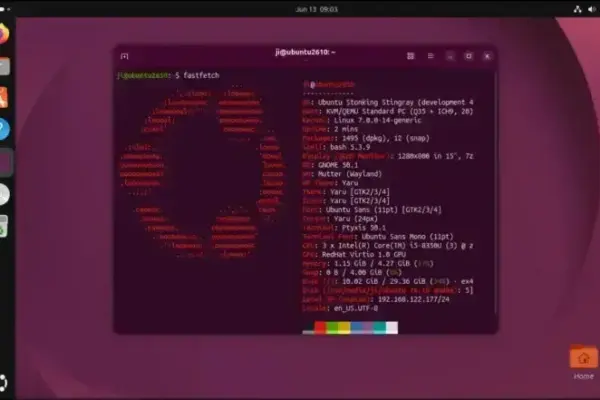Image resolution: width=600 pixels, height=400 pixels.
Task: Click the Ubuntu ASCII logo in terminal
Action: point(203,171)
